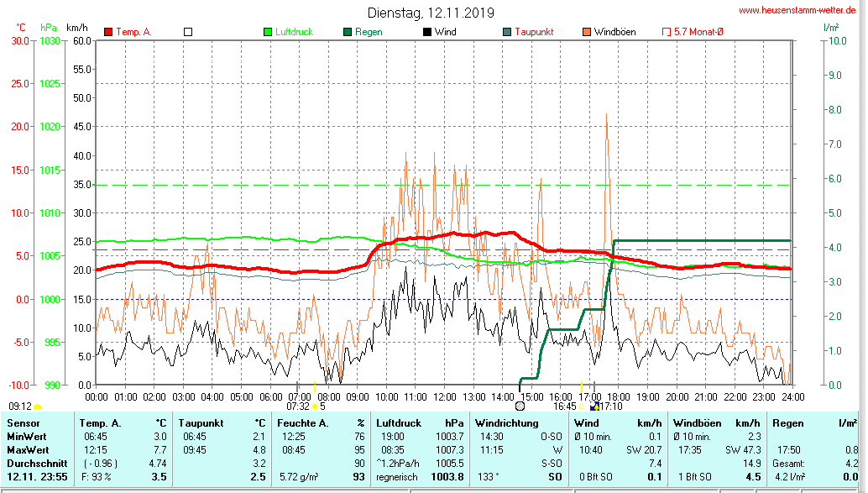
Task: Click the yellow sunrise marker beside 07:32
Action: (x=315, y=406)
